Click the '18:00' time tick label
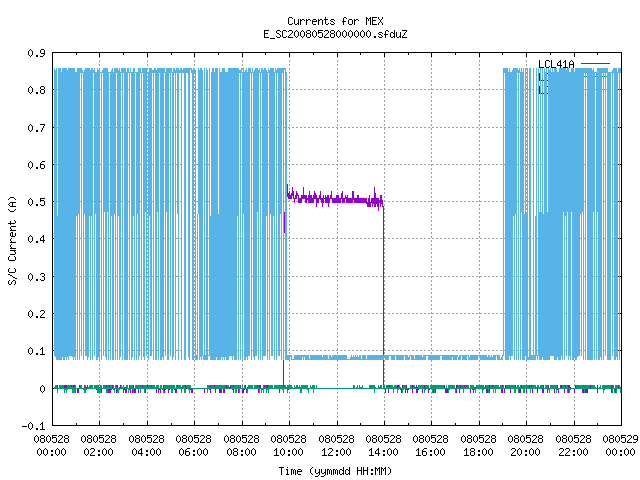Viewport: 640px width, 480px height. pos(478,453)
